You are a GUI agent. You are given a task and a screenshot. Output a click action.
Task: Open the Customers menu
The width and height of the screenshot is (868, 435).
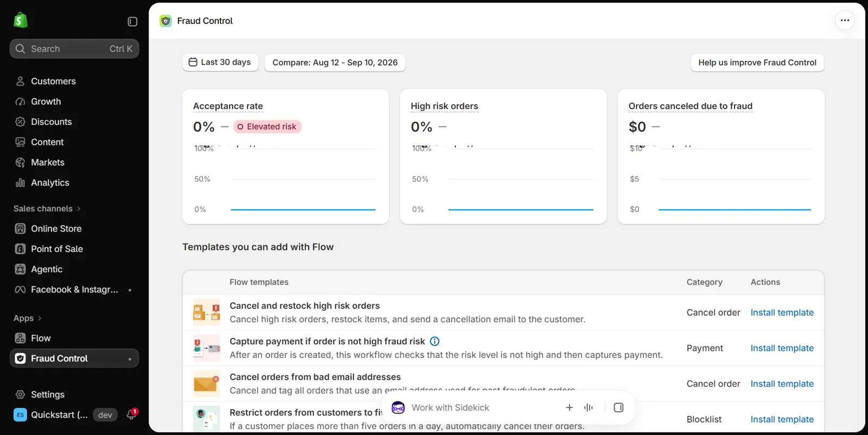click(74, 81)
